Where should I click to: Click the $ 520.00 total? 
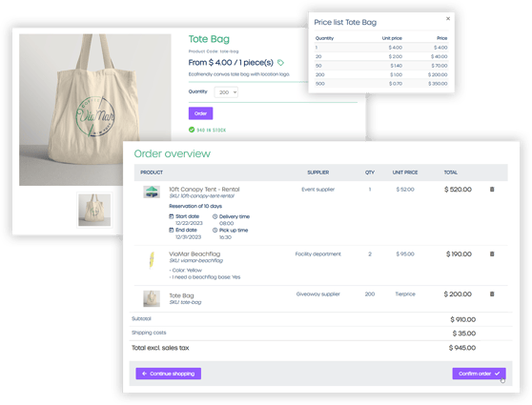click(458, 190)
